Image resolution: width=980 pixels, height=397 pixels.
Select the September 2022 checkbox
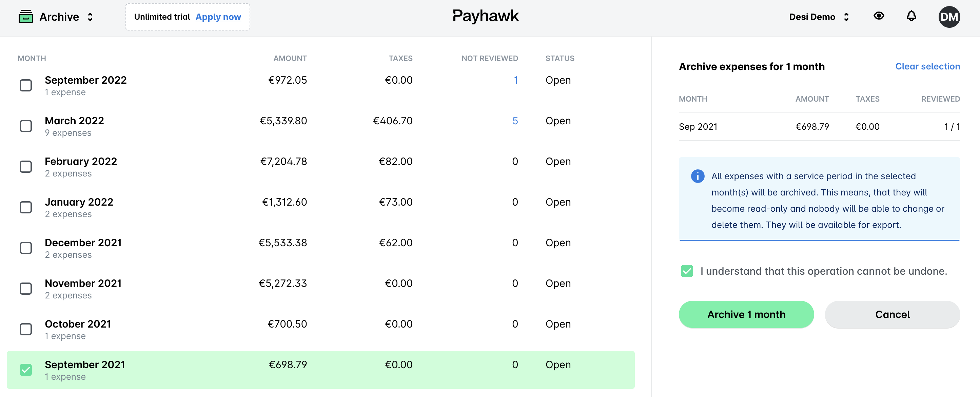[26, 85]
